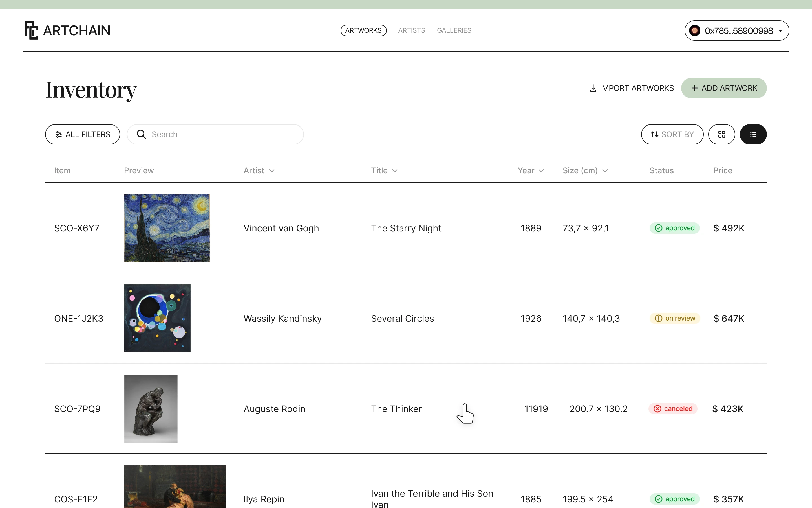Image resolution: width=812 pixels, height=508 pixels.
Task: Click the year 11919 cell
Action: coord(536,409)
